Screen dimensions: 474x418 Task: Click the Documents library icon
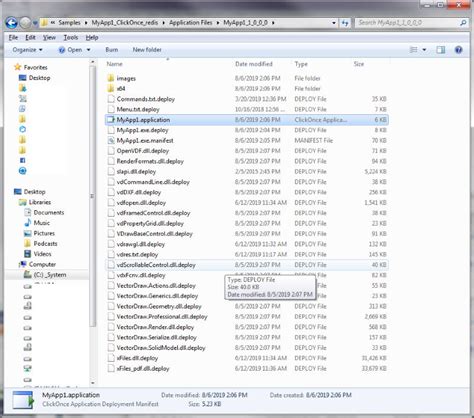pyautogui.click(x=28, y=212)
